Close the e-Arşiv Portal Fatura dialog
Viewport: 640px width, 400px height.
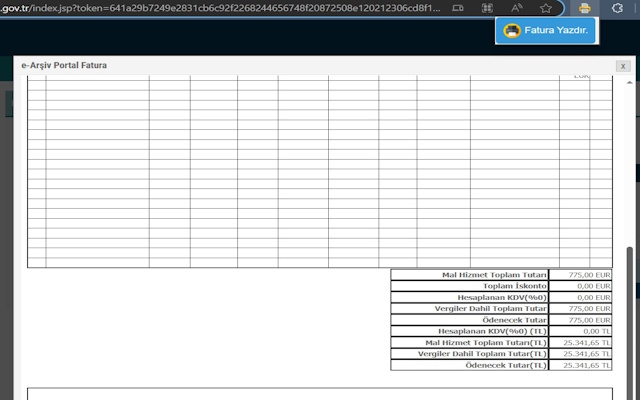pyautogui.click(x=623, y=66)
